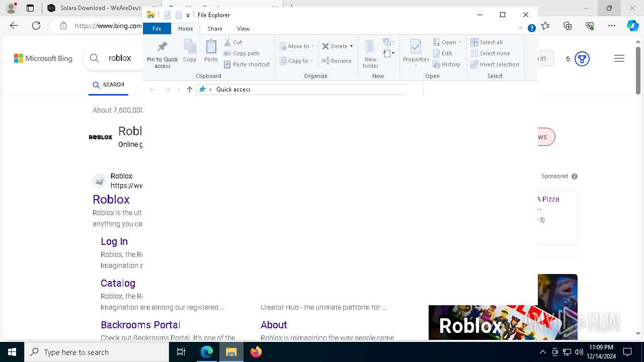
Task: Click the Edge Back button
Action: 14,26
